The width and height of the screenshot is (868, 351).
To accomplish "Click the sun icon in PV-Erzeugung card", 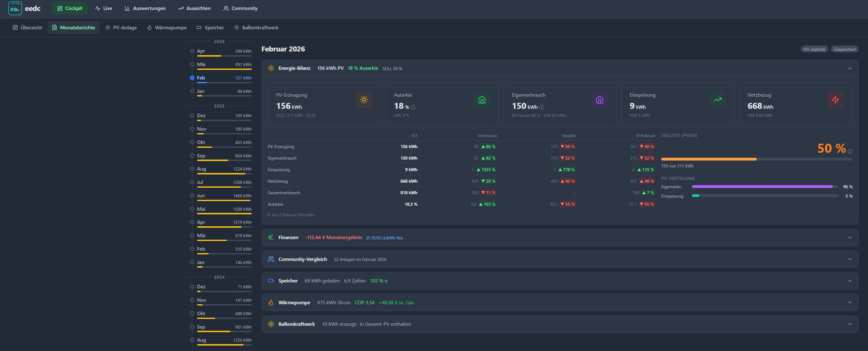I will [x=363, y=100].
